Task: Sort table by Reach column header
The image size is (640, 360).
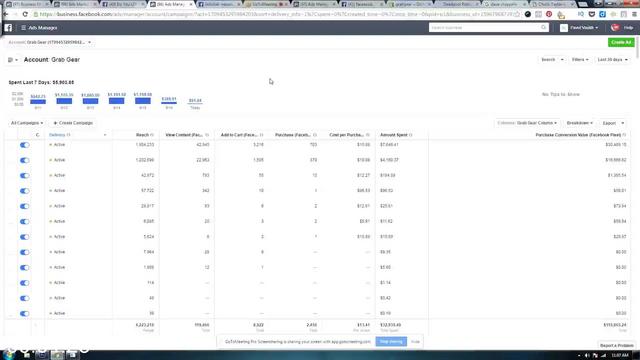Action: 142,135
